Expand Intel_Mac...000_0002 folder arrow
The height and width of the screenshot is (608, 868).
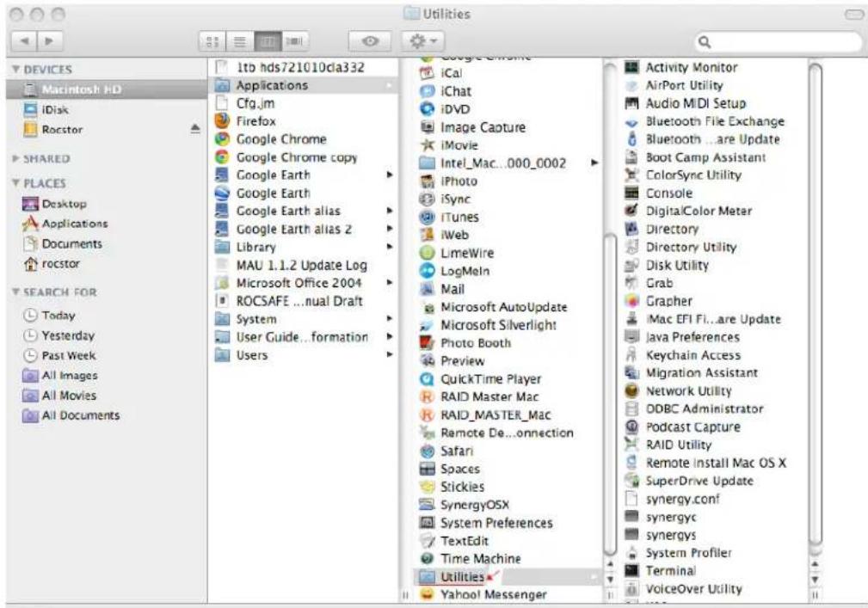coord(594,163)
